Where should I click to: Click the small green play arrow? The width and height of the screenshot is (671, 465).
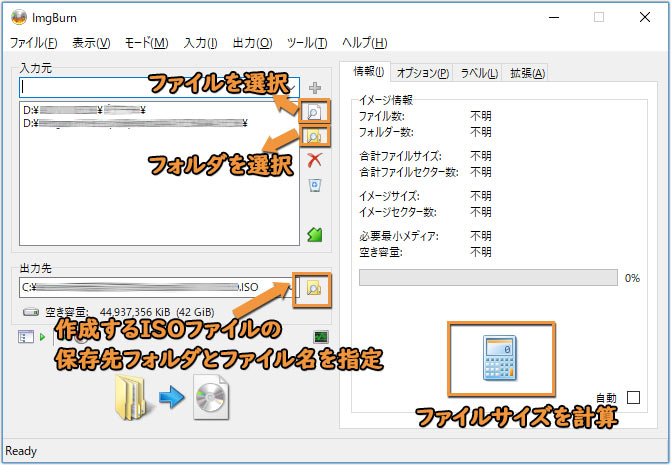point(42,337)
